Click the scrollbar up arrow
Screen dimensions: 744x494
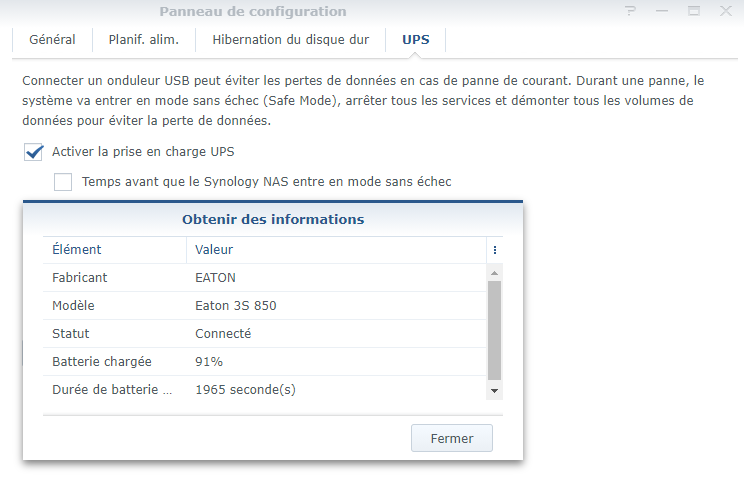(x=495, y=272)
